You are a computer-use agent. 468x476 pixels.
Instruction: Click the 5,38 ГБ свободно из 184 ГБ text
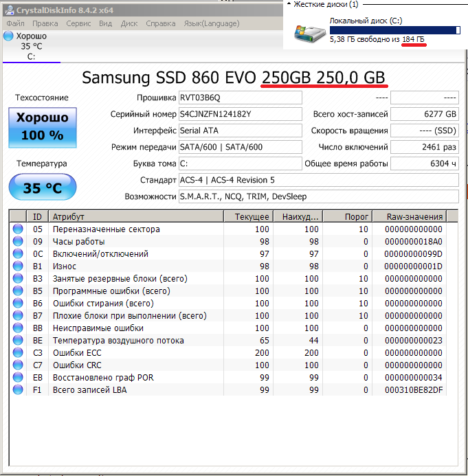[377, 39]
